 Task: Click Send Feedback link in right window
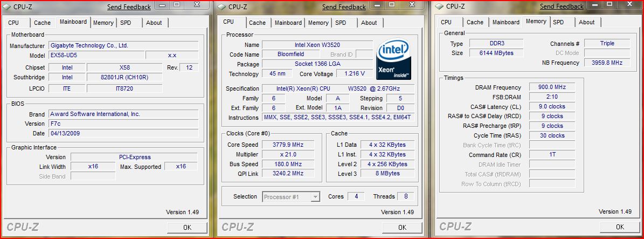click(x=562, y=6)
